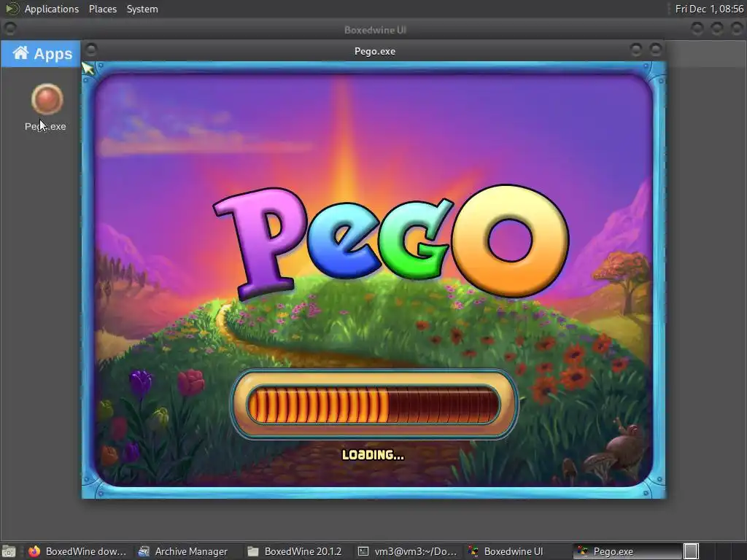Open the Boxedwine UI window menu button
Viewport: 747px width, 560px height.
tap(10, 28)
